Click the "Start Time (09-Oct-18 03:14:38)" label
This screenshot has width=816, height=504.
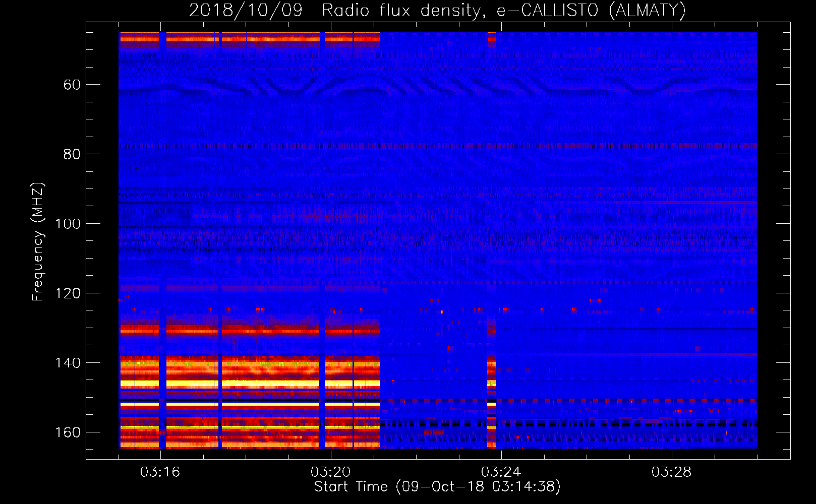tap(437, 487)
